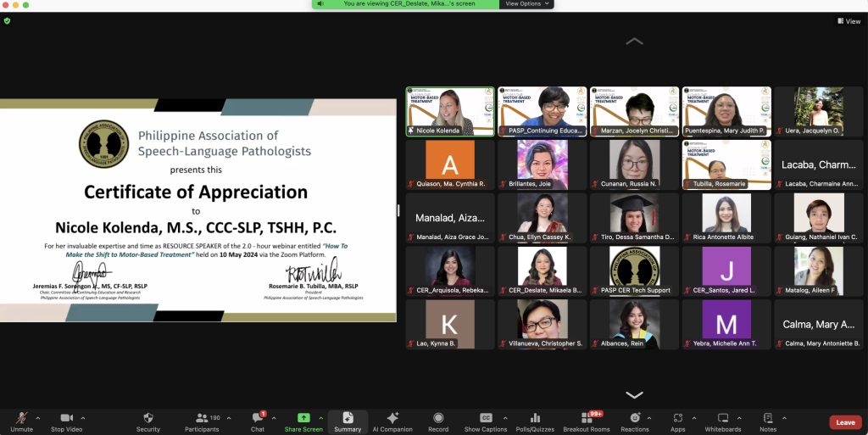Screen dimensions: 868x435
Task: Launch the AI Companion
Action: (392, 421)
